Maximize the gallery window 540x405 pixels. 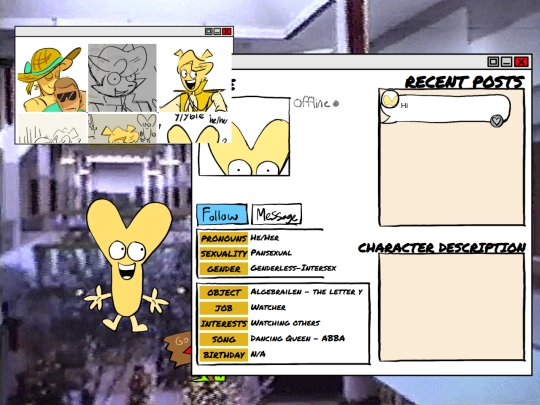pos(208,32)
